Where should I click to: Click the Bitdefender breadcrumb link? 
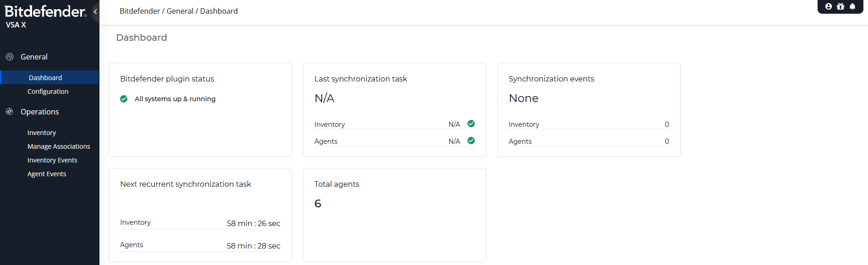[139, 11]
